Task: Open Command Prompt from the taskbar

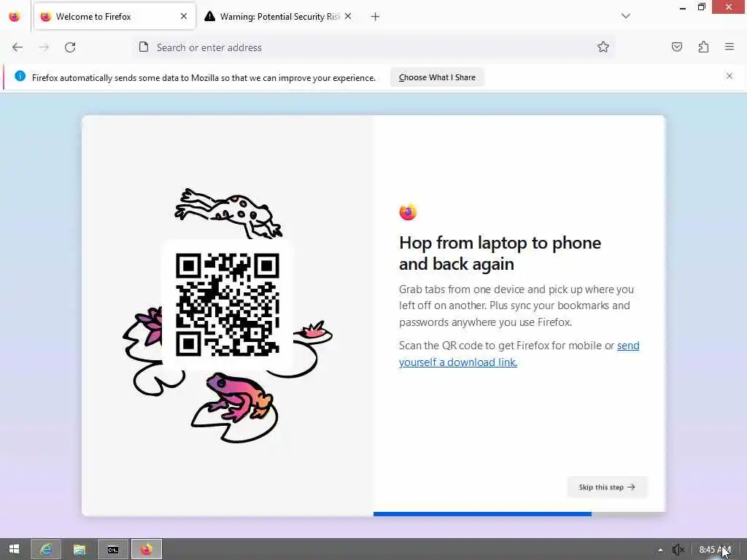Action: point(113,550)
